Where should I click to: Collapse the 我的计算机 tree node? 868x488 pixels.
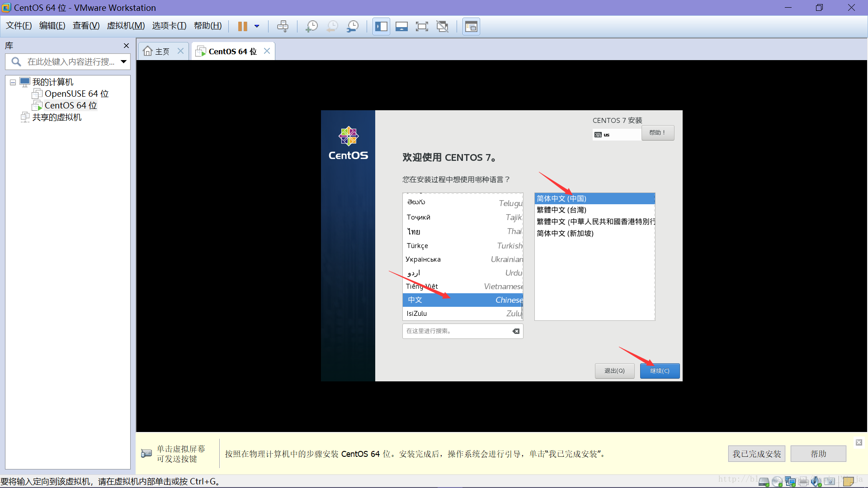click(x=13, y=82)
